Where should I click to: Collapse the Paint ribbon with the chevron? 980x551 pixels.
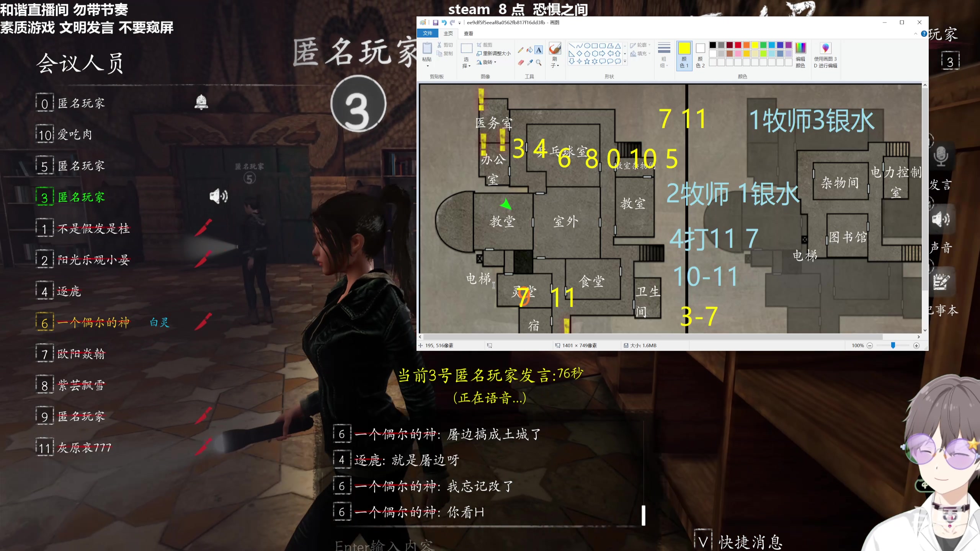[915, 34]
